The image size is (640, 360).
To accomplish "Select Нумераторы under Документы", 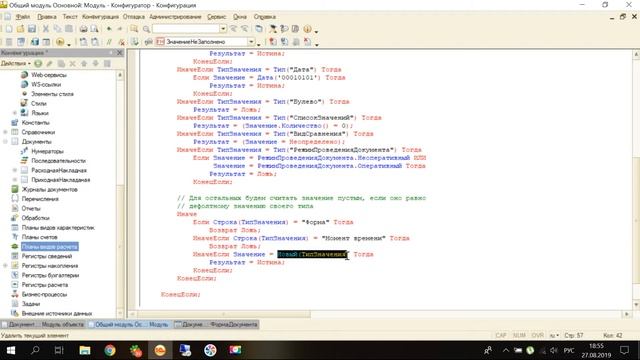I will pos(47,151).
